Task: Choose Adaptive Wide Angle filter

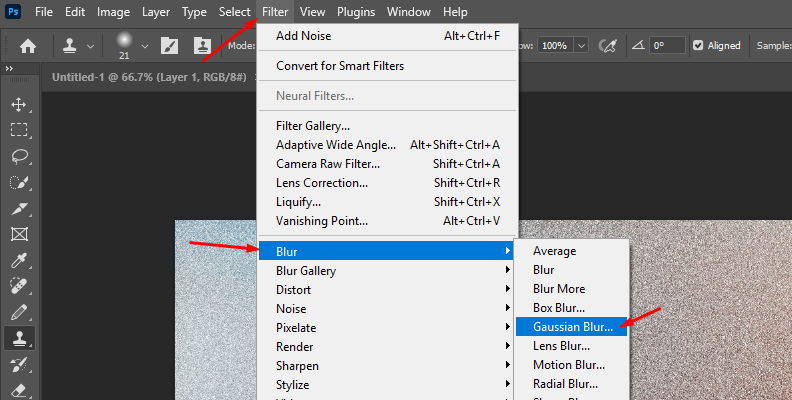Action: [388, 145]
